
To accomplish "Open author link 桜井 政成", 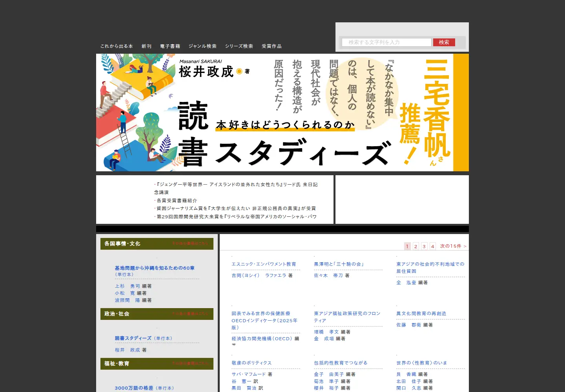I will 128,350.
